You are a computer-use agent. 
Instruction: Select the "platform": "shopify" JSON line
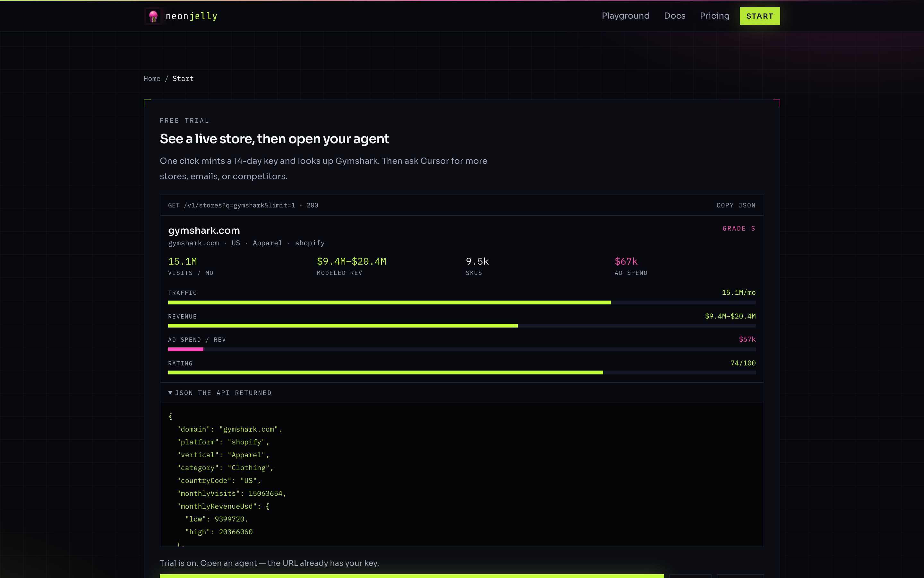tap(223, 442)
